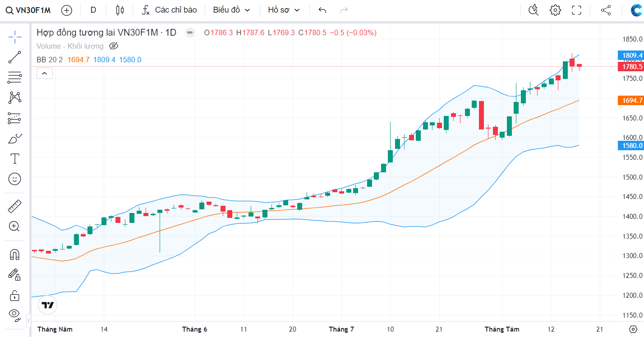Share chart via share icon
Viewport: 644px width, 337px height.
[x=606, y=10]
